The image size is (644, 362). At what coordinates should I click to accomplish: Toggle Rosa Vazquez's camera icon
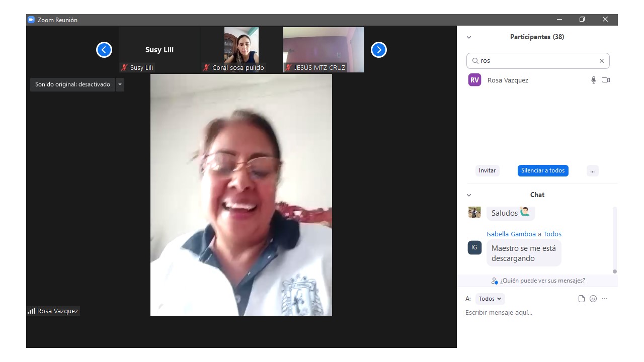(606, 80)
